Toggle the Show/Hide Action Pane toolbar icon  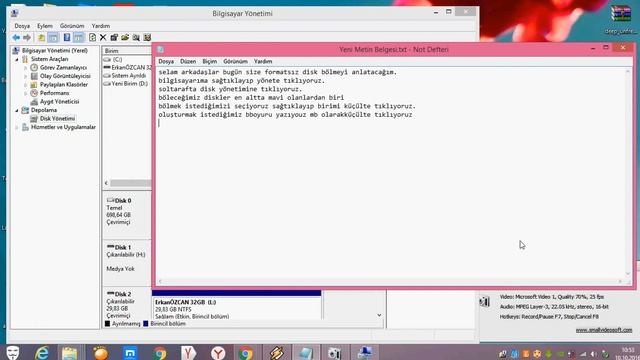pyautogui.click(x=78, y=38)
